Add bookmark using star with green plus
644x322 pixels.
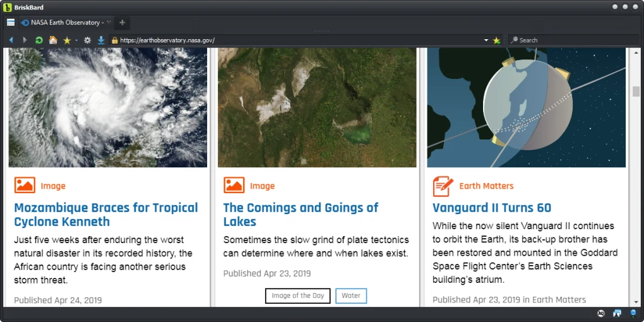click(x=497, y=40)
